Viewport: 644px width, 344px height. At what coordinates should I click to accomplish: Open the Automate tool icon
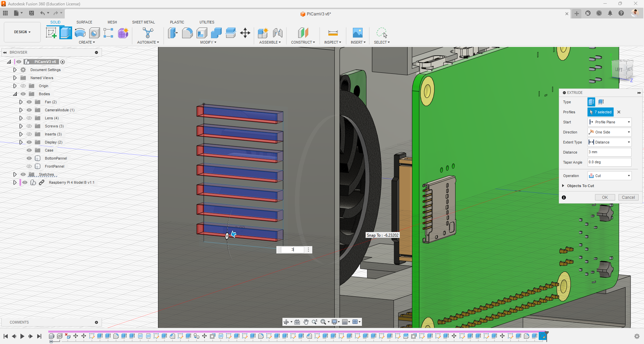coord(148,33)
